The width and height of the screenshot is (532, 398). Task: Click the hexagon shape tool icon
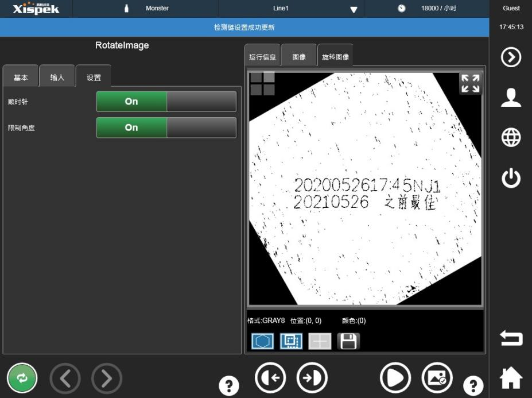click(x=263, y=341)
